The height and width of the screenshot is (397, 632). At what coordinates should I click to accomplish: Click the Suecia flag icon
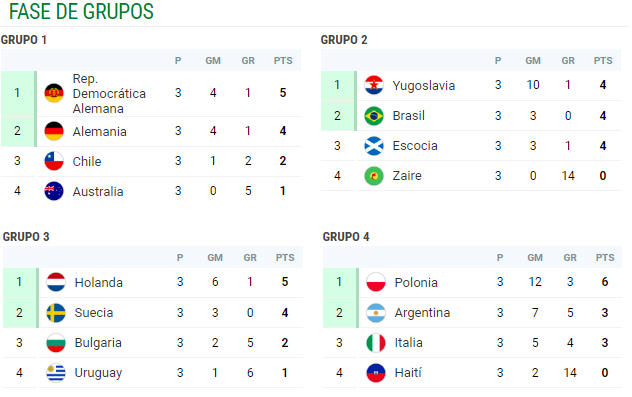point(56,313)
